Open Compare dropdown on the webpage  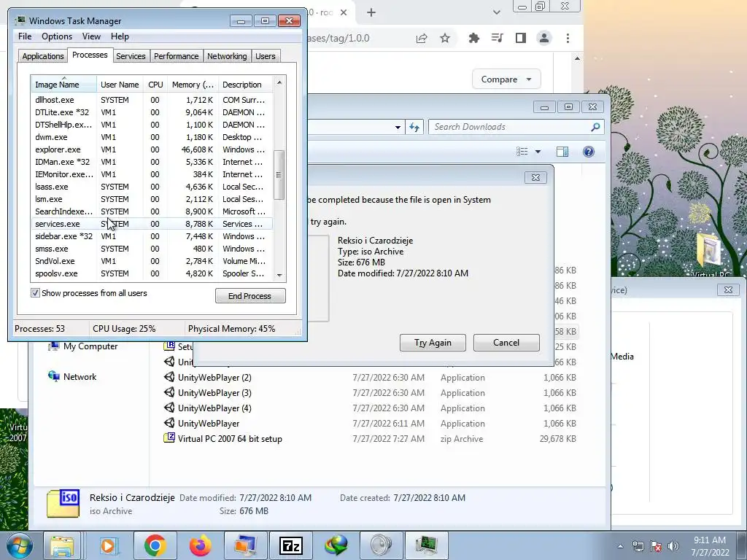click(x=506, y=79)
